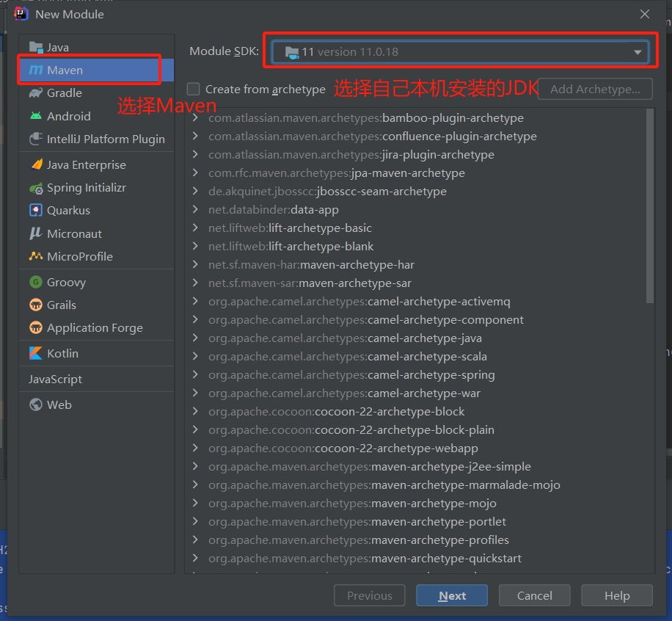The width and height of the screenshot is (672, 621).
Task: Click the green Groovy icon
Action: click(36, 282)
